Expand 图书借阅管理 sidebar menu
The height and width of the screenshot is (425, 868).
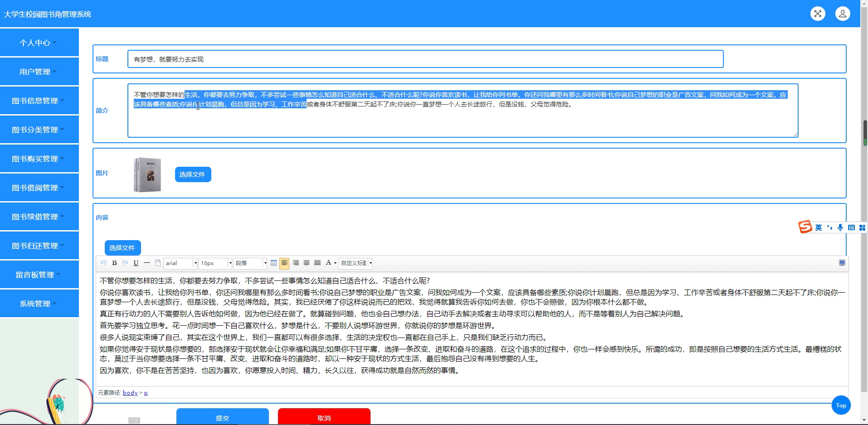[x=39, y=188]
